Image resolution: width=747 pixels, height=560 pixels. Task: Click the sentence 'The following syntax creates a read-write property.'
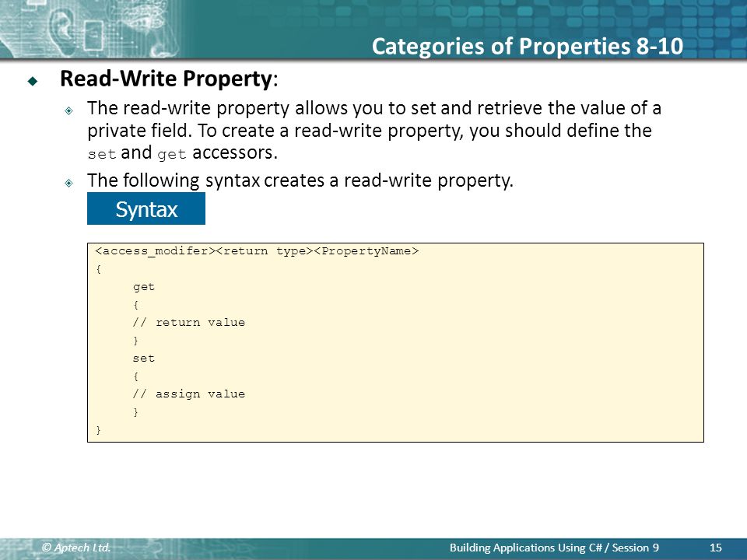pos(300,181)
